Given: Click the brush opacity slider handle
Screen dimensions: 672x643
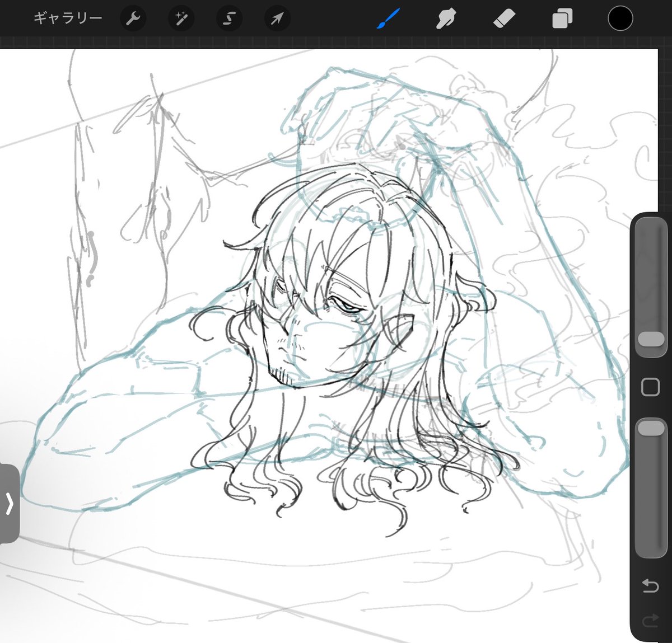Looking at the screenshot, I should (x=651, y=429).
